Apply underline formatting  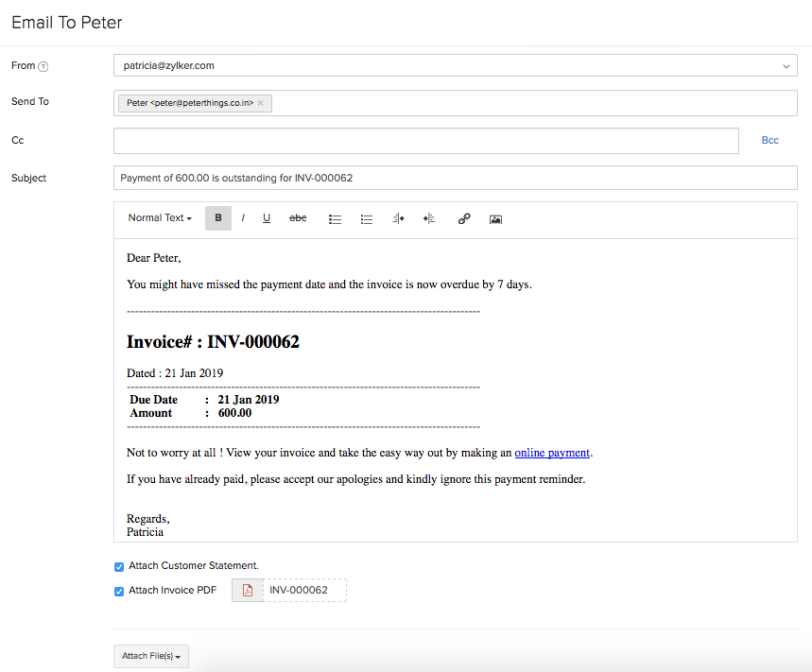point(266,217)
